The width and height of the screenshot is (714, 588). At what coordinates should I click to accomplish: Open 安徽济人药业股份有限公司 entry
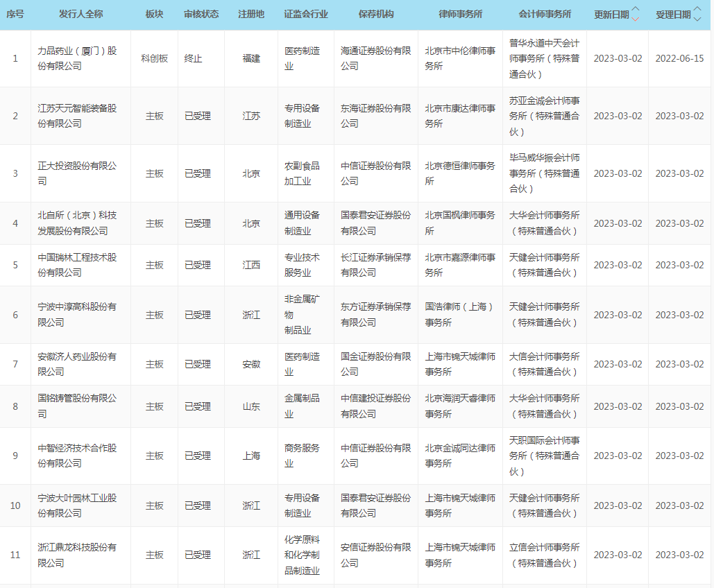pyautogui.click(x=77, y=364)
